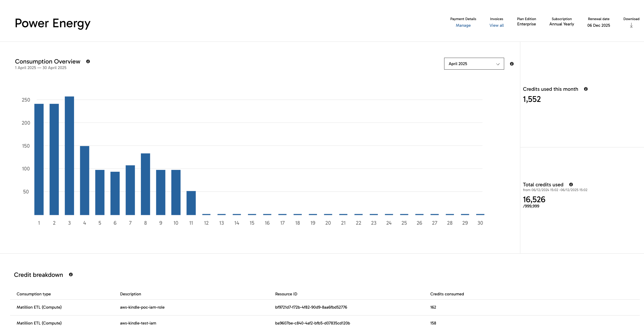
Task: Click Credits consumed column header
Action: point(447,294)
